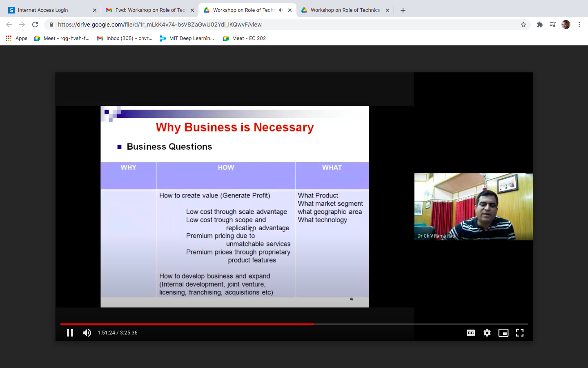Toggle closed captions on video
The image size is (588, 368).
point(470,333)
